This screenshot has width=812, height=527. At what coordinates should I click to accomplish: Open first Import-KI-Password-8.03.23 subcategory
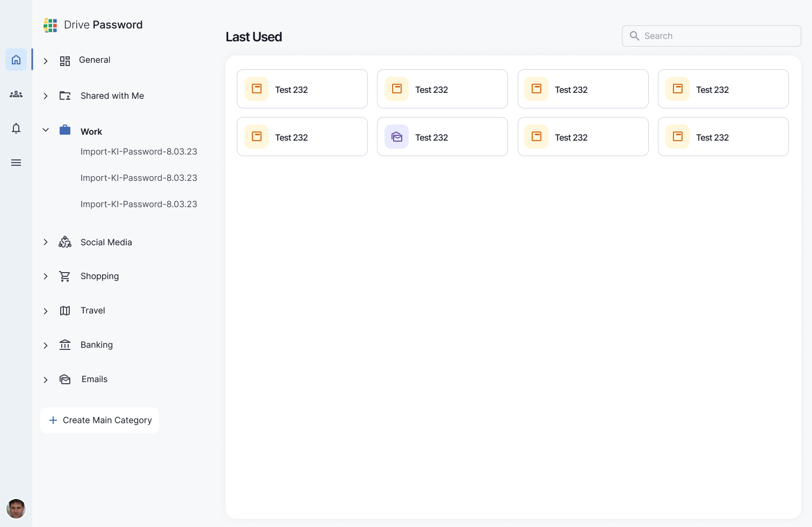click(139, 152)
